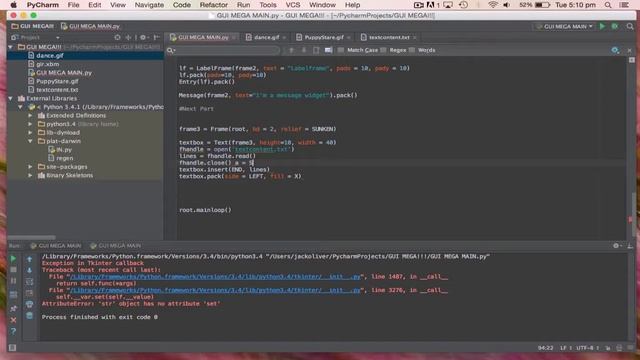Click the print icon in Run console
This screenshot has height=360, width=640.
(x=29, y=304)
